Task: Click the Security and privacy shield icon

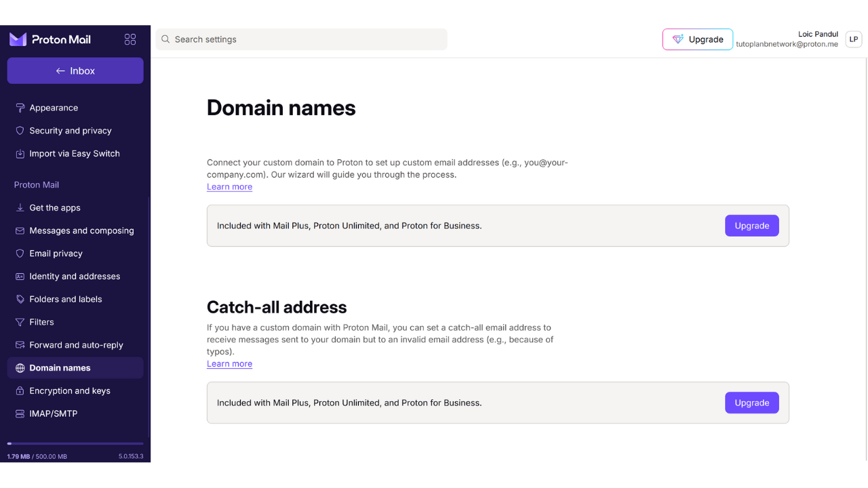Action: [20, 131]
